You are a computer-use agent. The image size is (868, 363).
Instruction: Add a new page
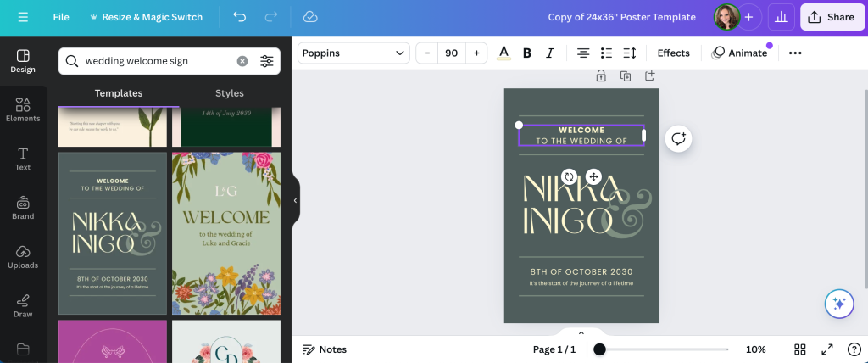[650, 75]
